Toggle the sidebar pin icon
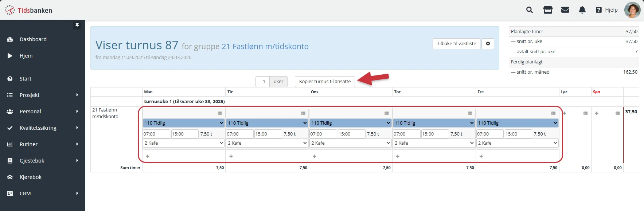 (x=77, y=25)
